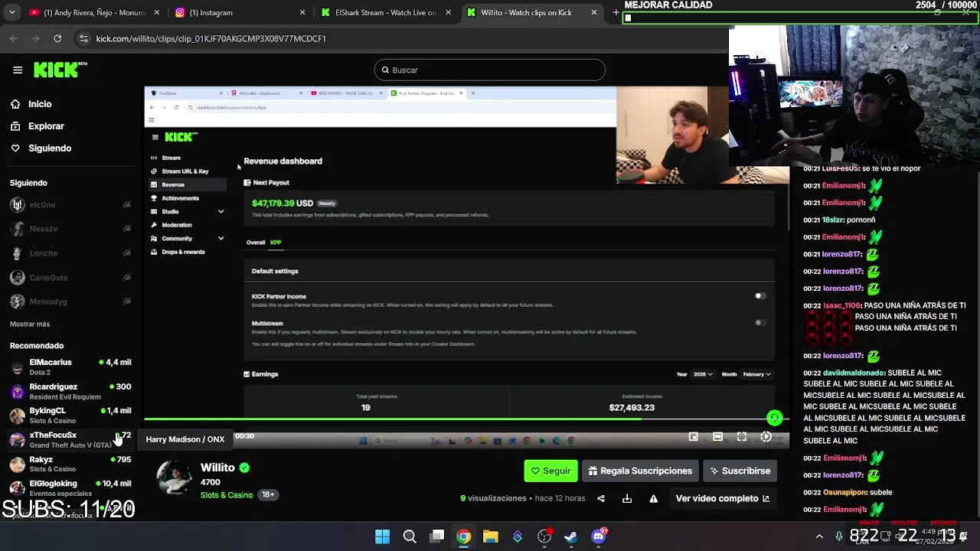The image size is (980, 551).
Task: Click the Willito channel name
Action: (x=217, y=468)
